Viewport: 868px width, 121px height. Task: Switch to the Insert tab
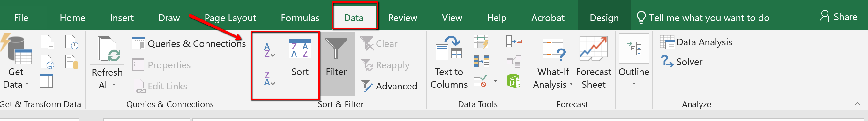[122, 18]
